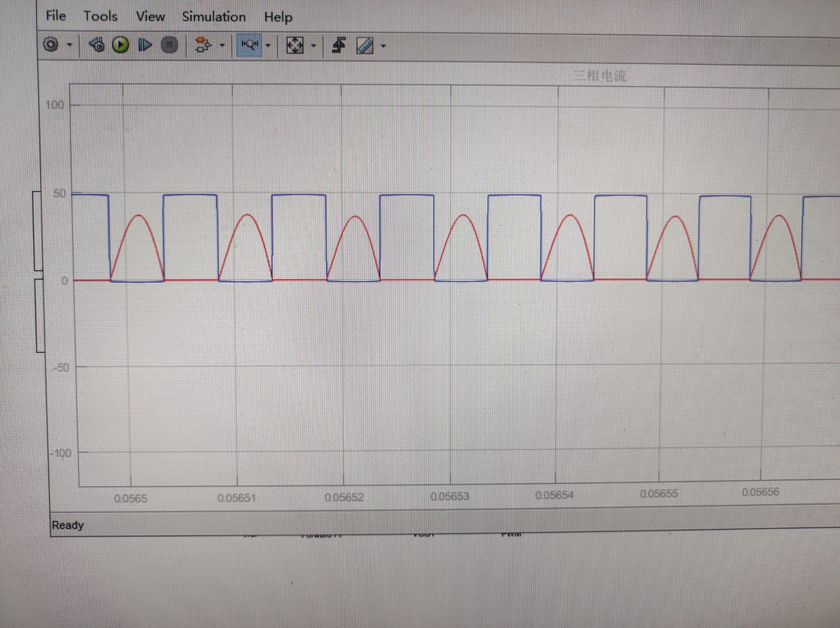Open the Tools menu
Image resolution: width=840 pixels, height=628 pixels.
(x=101, y=17)
